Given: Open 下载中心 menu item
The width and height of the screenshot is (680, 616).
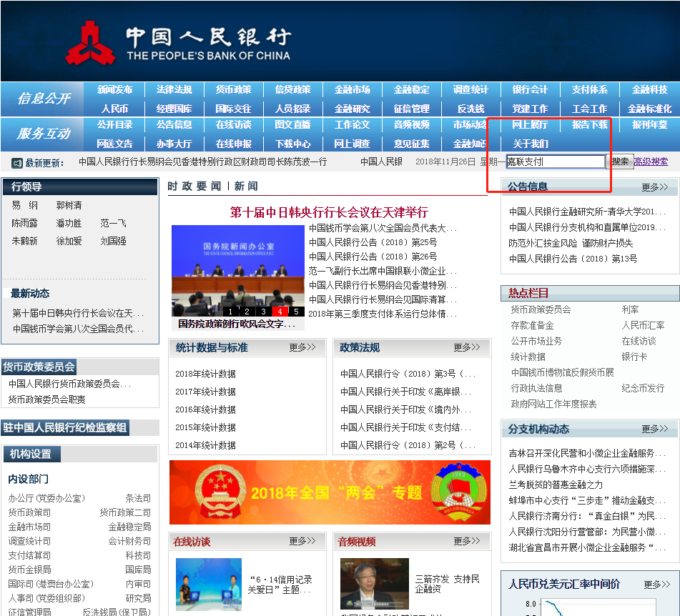Looking at the screenshot, I should 292,144.
